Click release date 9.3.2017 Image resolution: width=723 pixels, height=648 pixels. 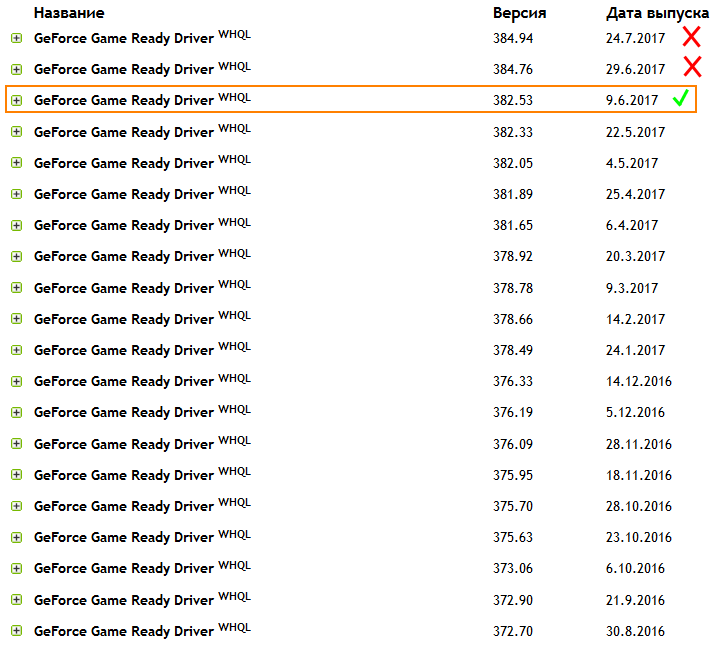(x=632, y=288)
